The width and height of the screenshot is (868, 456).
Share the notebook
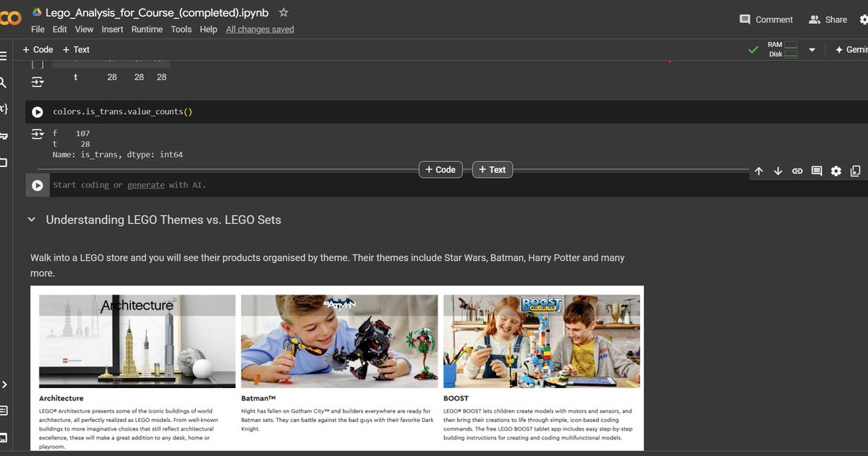pos(828,20)
